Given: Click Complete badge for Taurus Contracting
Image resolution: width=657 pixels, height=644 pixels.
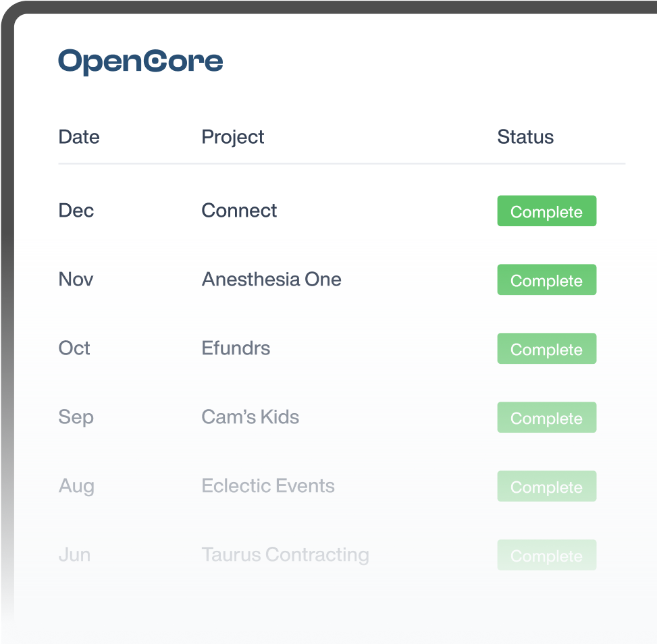Looking at the screenshot, I should pyautogui.click(x=547, y=555).
